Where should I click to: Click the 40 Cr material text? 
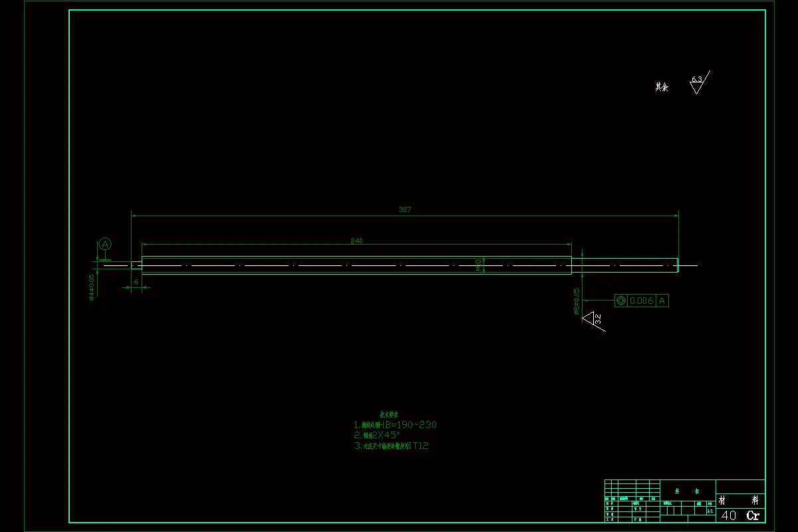(x=741, y=515)
